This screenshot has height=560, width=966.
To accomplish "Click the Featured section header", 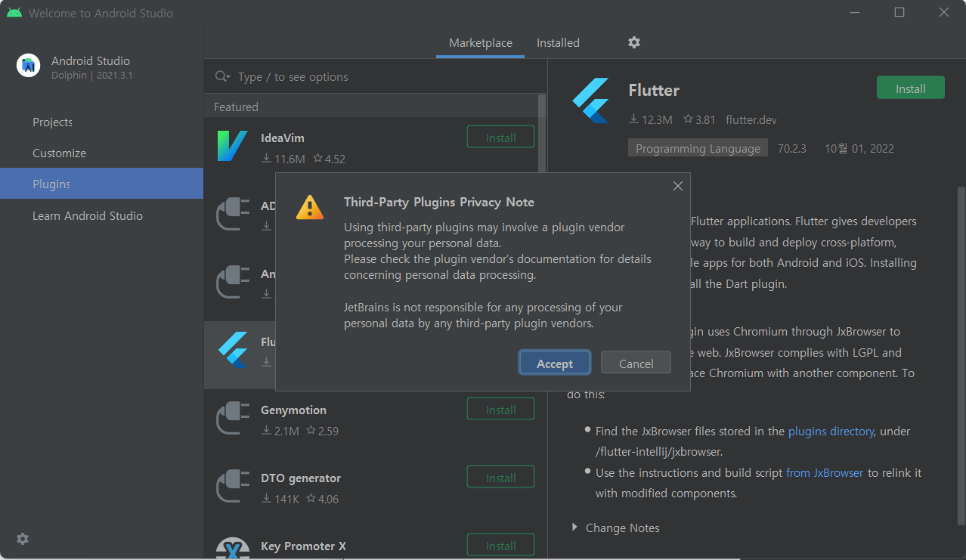I will [236, 107].
